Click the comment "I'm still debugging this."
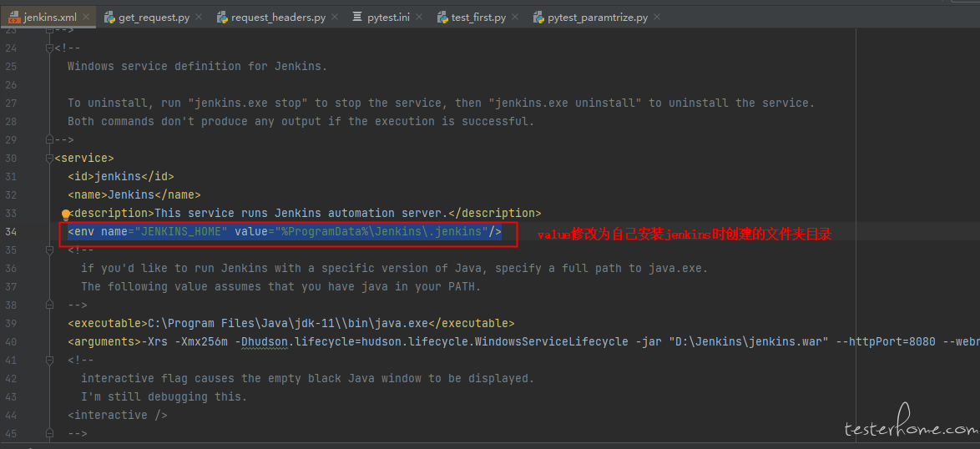The width and height of the screenshot is (980, 449). (x=164, y=397)
